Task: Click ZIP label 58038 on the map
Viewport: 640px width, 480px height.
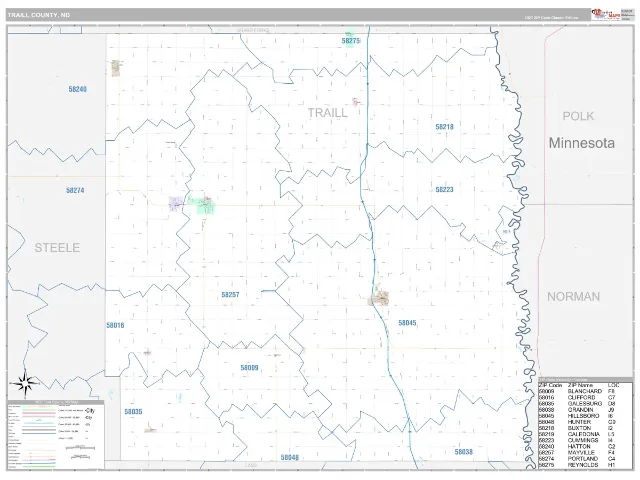Action: [464, 452]
